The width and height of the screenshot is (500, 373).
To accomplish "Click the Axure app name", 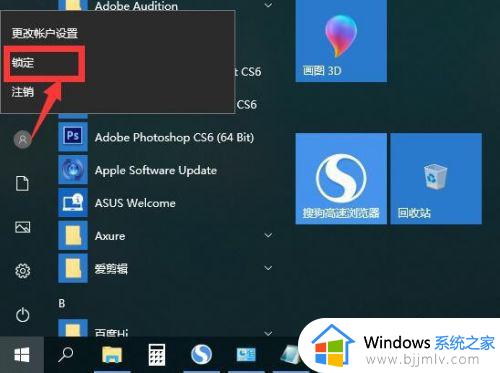I will point(110,236).
